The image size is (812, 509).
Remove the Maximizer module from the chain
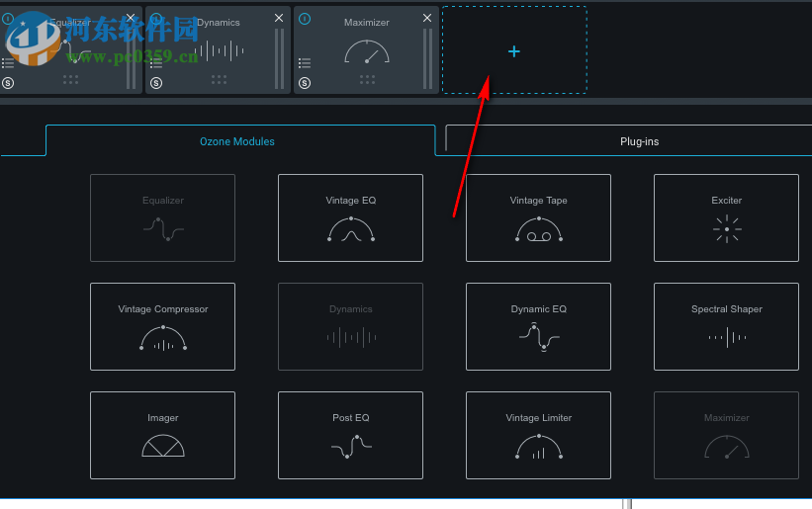(427, 18)
